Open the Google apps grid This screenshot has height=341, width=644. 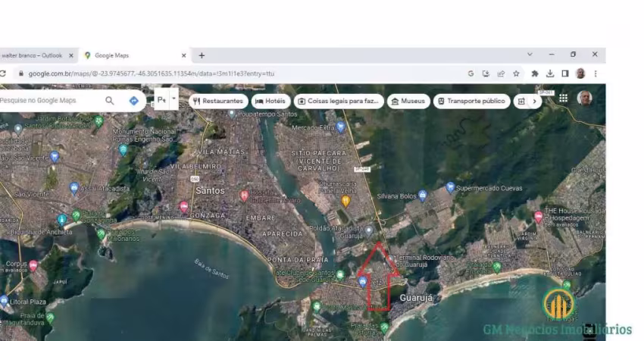pos(564,99)
